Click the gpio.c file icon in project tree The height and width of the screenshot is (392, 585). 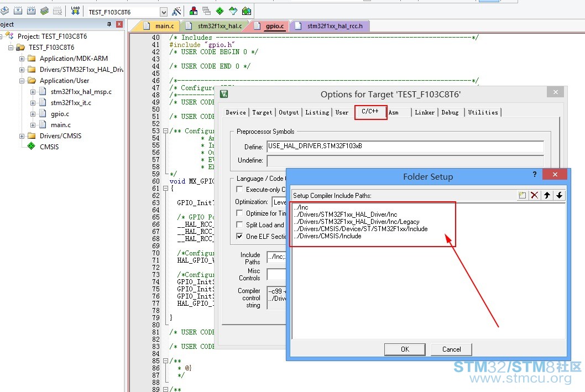click(x=43, y=113)
